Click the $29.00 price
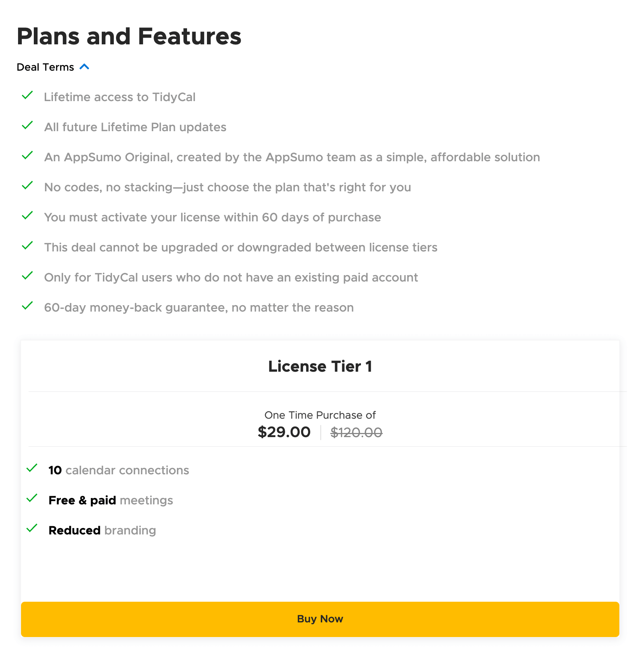This screenshot has width=640, height=672. (x=284, y=432)
